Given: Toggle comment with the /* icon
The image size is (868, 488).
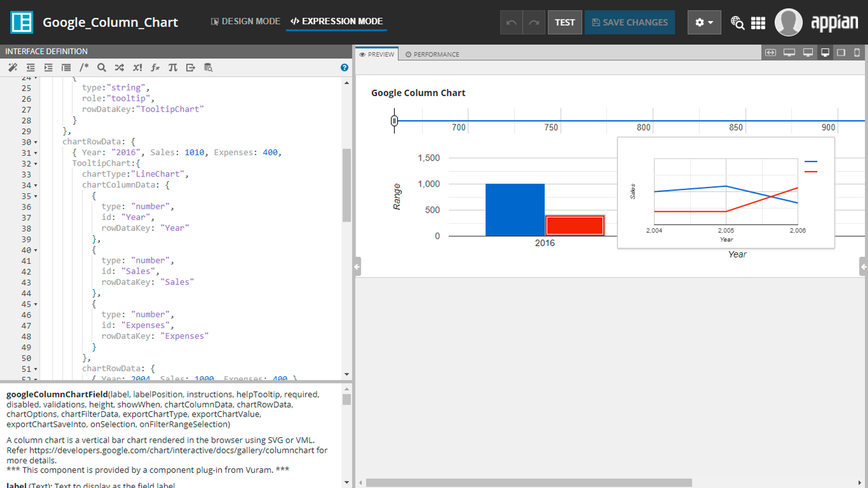Looking at the screenshot, I should pyautogui.click(x=84, y=68).
